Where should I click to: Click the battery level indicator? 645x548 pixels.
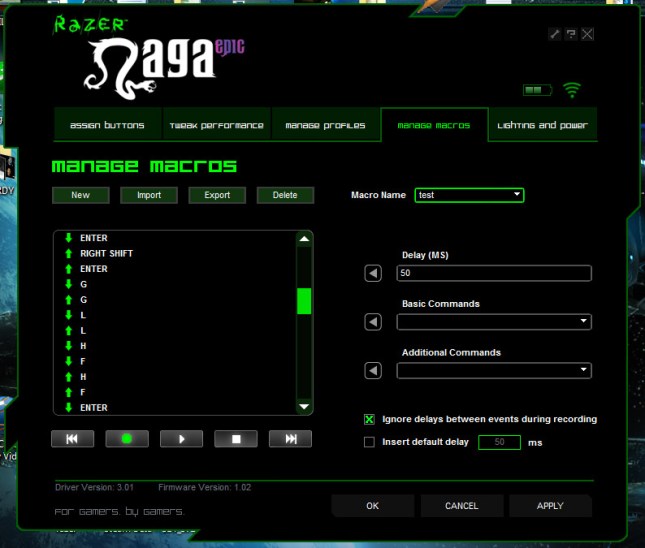[x=538, y=90]
